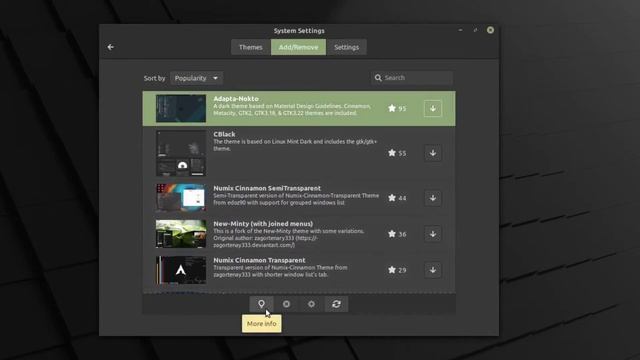640x360 pixels.
Task: Select Numix Cinnamon SemiTransparent title
Action: point(267,188)
